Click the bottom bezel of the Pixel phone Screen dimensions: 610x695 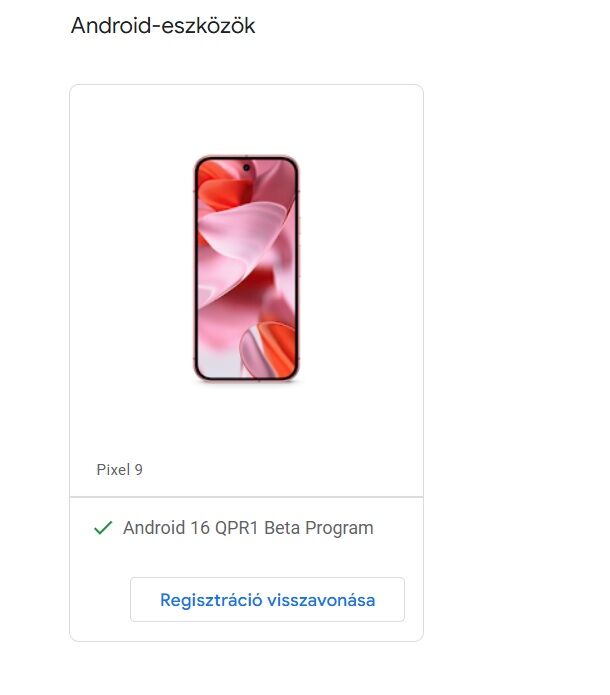pos(246,379)
